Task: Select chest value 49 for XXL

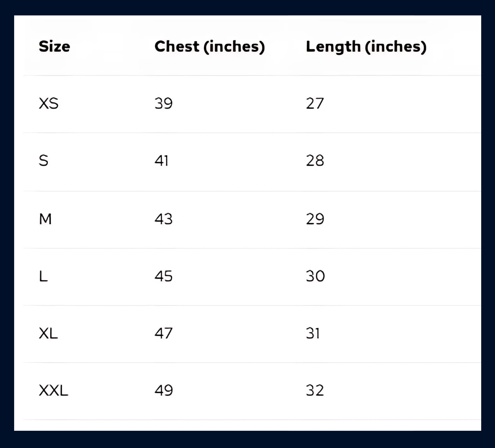Action: pos(164,390)
